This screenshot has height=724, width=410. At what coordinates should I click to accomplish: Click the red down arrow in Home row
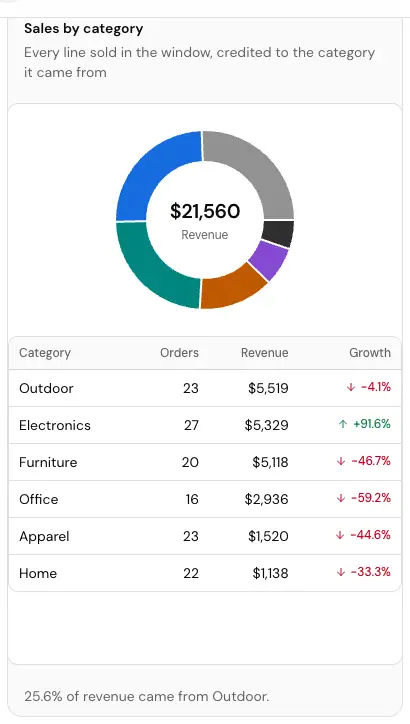[x=341, y=572]
